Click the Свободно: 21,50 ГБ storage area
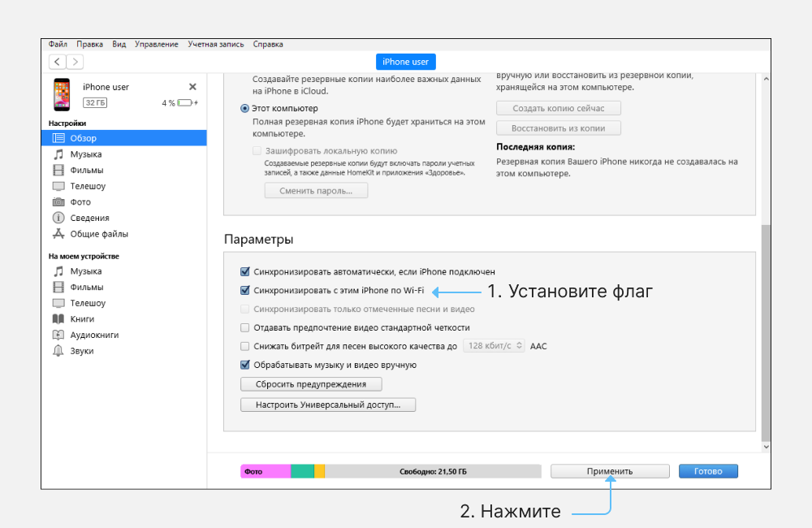The height and width of the screenshot is (528, 812). tap(433, 471)
